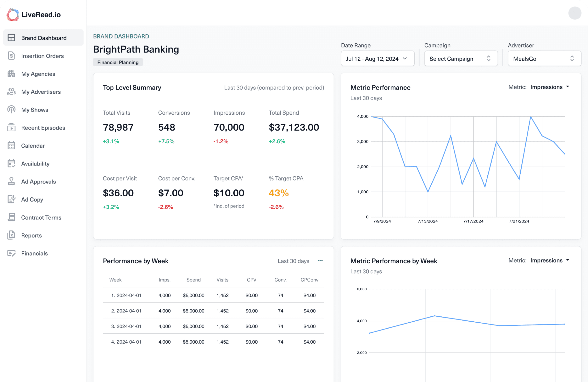The width and height of the screenshot is (588, 382).
Task: Open the Date Range picker
Action: point(377,58)
